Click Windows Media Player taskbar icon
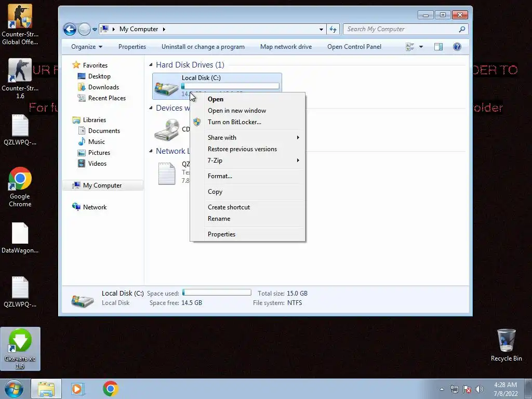This screenshot has height=399, width=532. click(78, 389)
